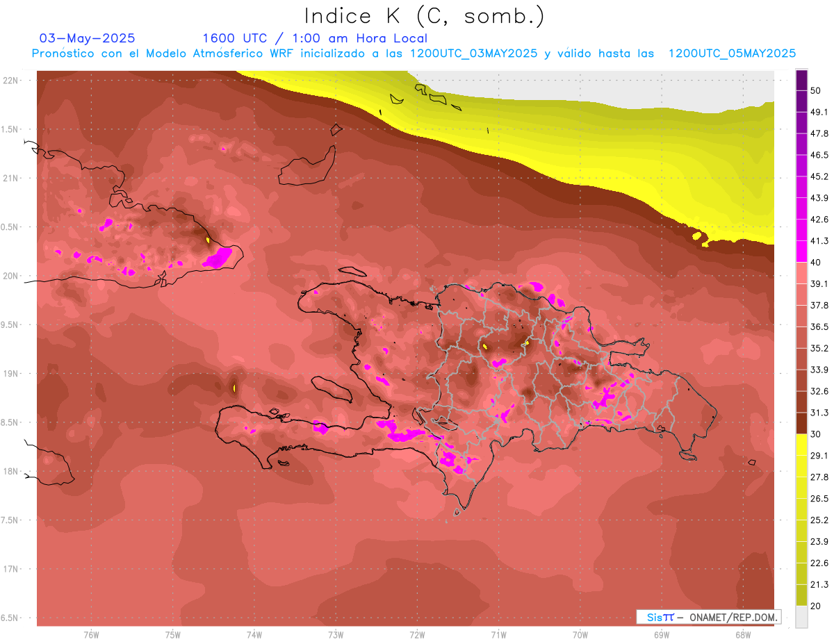This screenshot has height=644, width=834.
Task: Click the colorbar value "22.6"
Action: coord(820,563)
